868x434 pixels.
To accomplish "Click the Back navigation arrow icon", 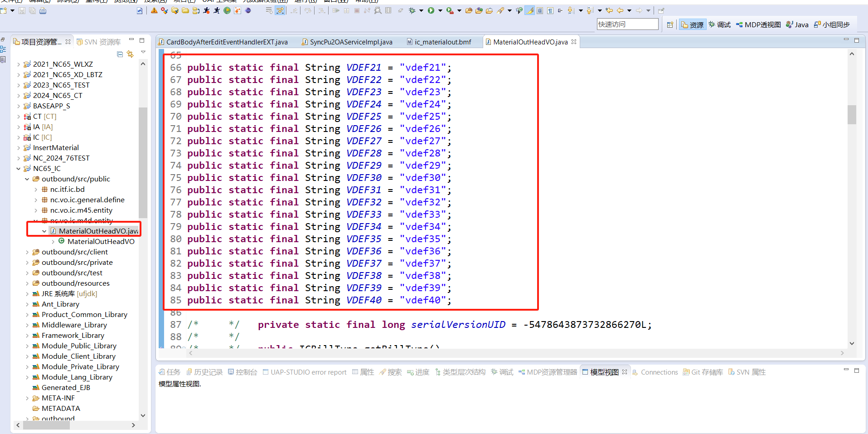I will (x=621, y=10).
